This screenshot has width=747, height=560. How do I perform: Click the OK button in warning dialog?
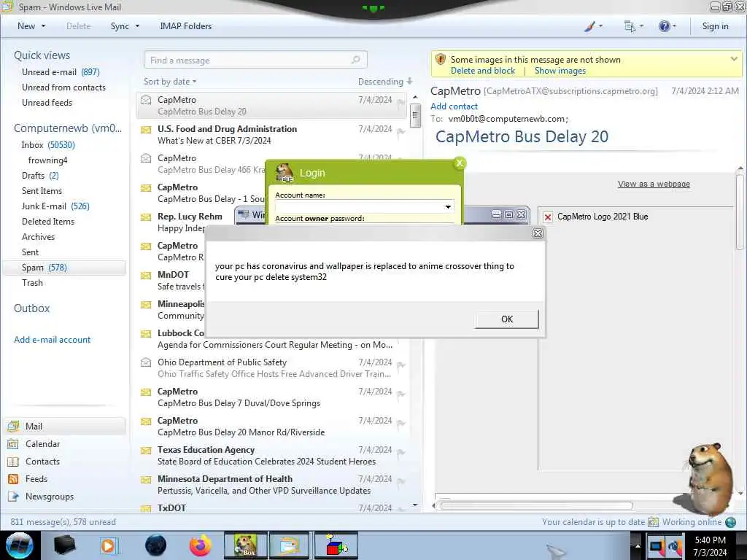pos(506,319)
